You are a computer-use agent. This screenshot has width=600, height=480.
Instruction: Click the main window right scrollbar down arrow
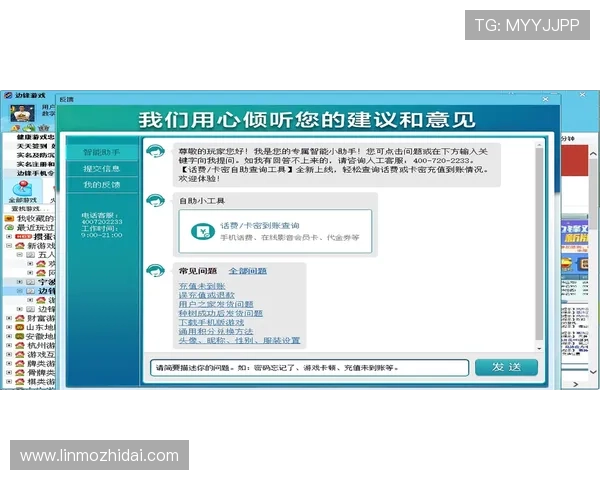coord(593,372)
